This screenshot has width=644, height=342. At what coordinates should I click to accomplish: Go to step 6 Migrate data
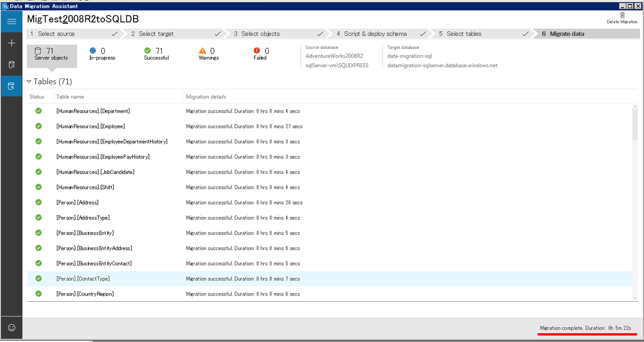click(589, 34)
